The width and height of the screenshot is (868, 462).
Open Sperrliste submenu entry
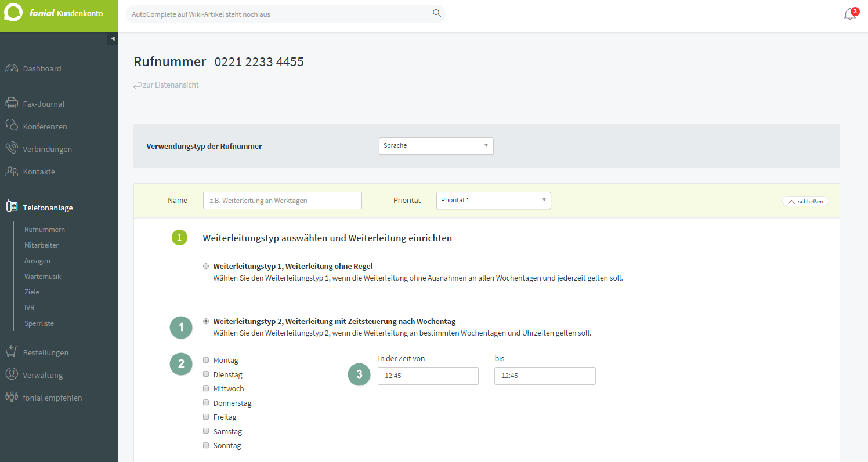39,323
